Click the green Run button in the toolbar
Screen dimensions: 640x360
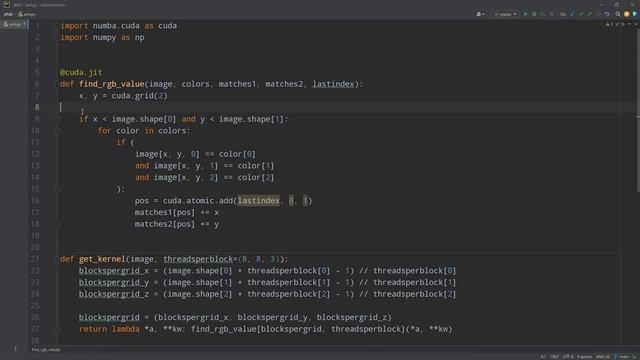(x=525, y=14)
